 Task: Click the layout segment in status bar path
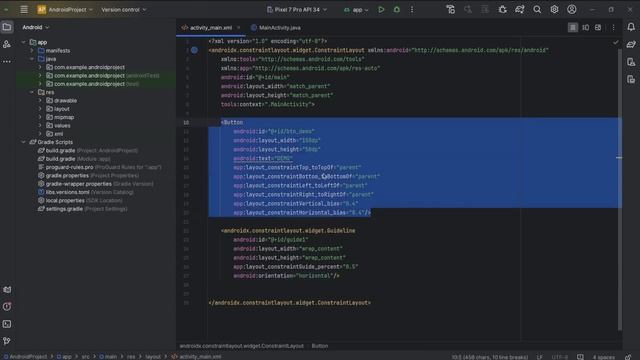(x=153, y=357)
